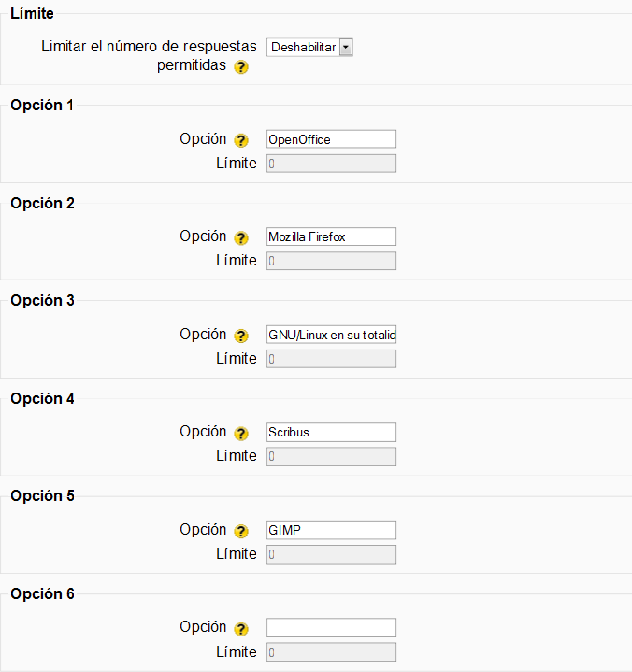Click the Límite field under OpenOffice
The width and height of the screenshot is (632, 672).
(331, 164)
